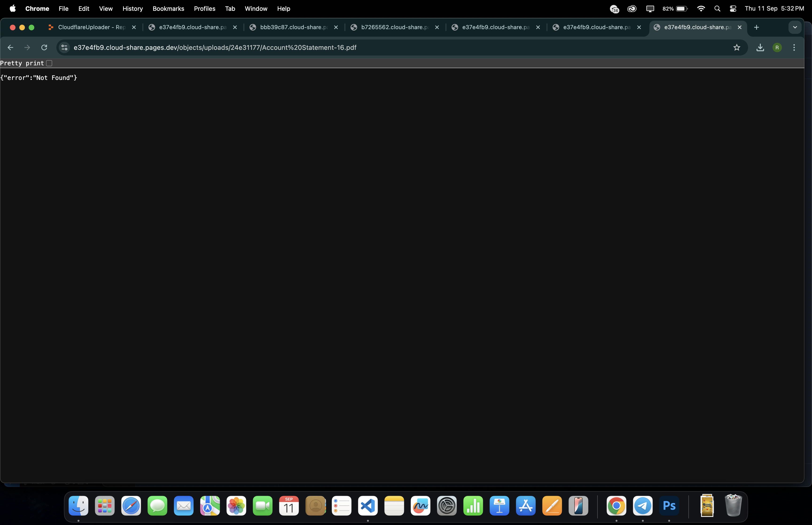The width and height of the screenshot is (812, 525).
Task: Open Launchpad from the Dock
Action: pyautogui.click(x=105, y=505)
